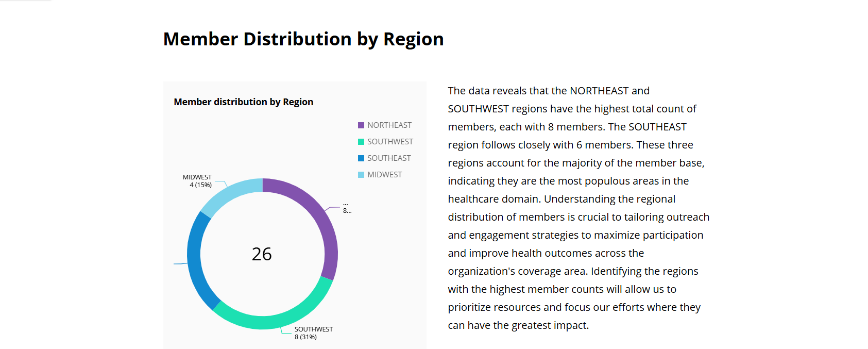
Task: Toggle the NORTHEAST legend label
Action: point(389,125)
